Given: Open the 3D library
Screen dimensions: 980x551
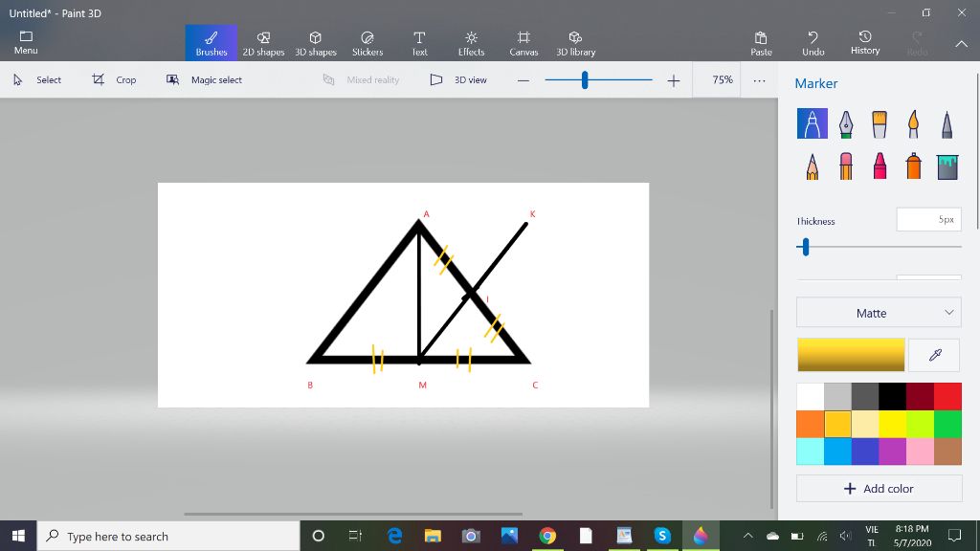Looking at the screenshot, I should click(x=575, y=43).
